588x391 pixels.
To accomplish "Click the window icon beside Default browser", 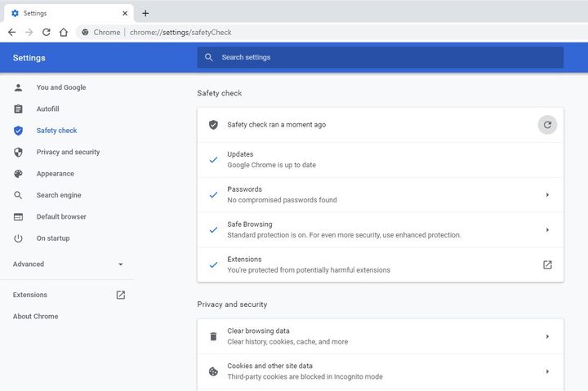I will pyautogui.click(x=18, y=216).
